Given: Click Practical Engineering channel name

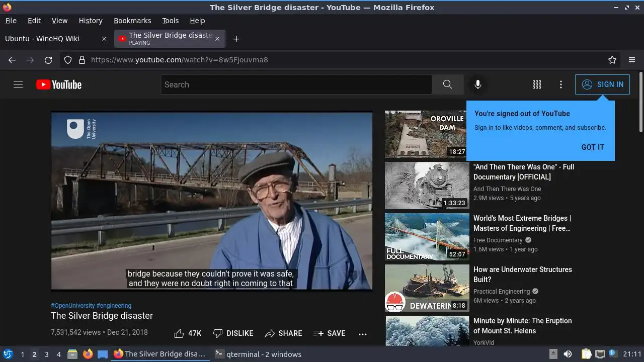Looking at the screenshot, I should (502, 292).
